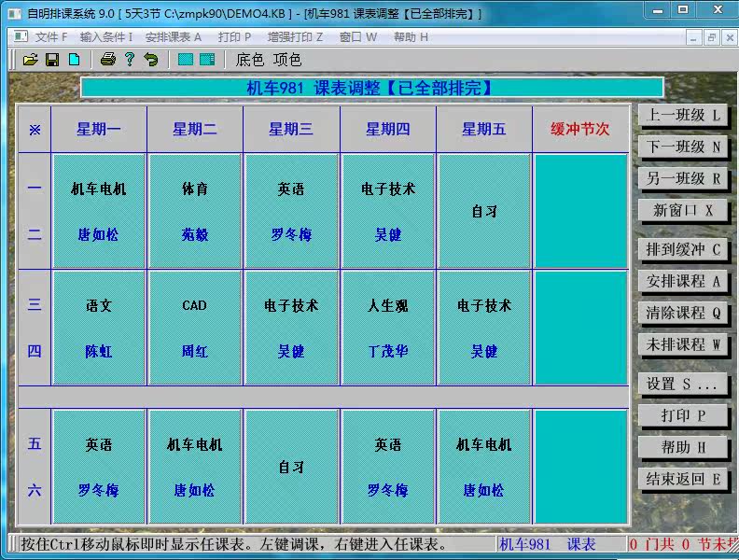Click the green undo arrow icon
The image size is (739, 560).
[151, 60]
